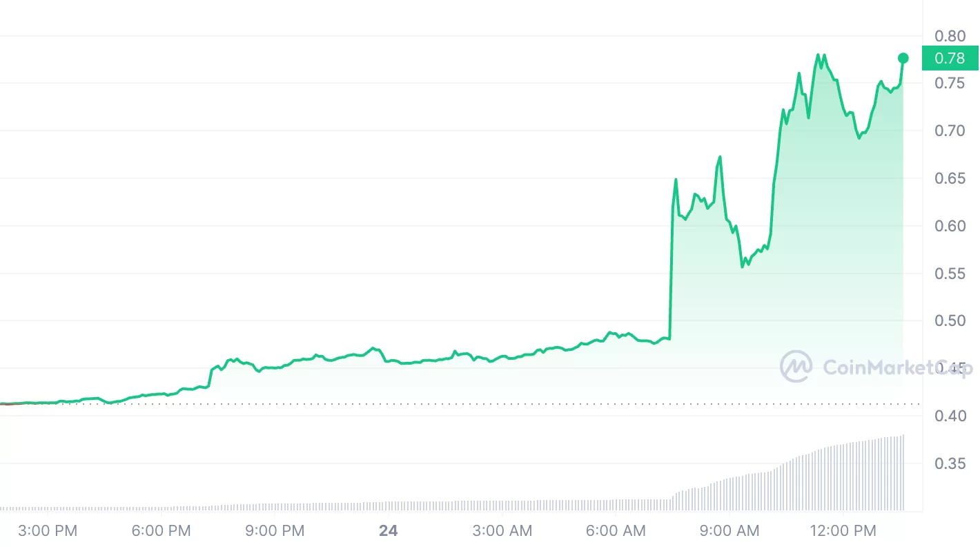Viewport: 980px width, 547px height.
Task: Click the 6:00 PM time label
Action: [161, 530]
